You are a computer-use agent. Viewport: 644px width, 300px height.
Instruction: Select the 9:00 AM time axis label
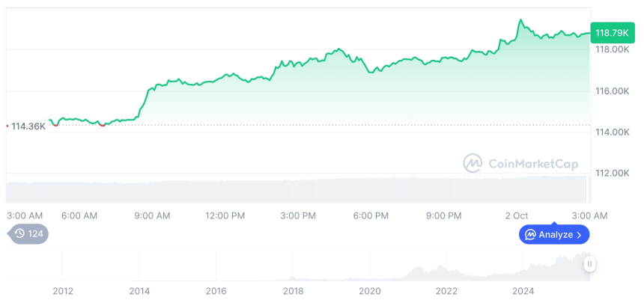tap(152, 215)
